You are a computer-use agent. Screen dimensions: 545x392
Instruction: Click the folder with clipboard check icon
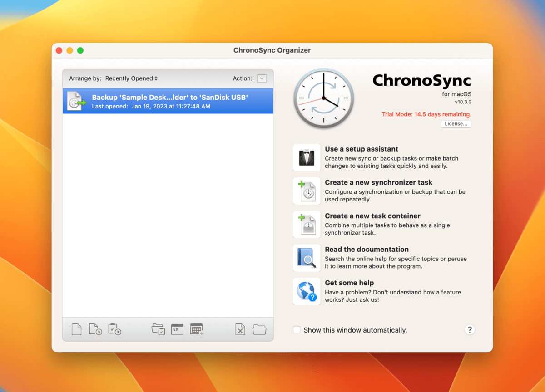coord(158,329)
